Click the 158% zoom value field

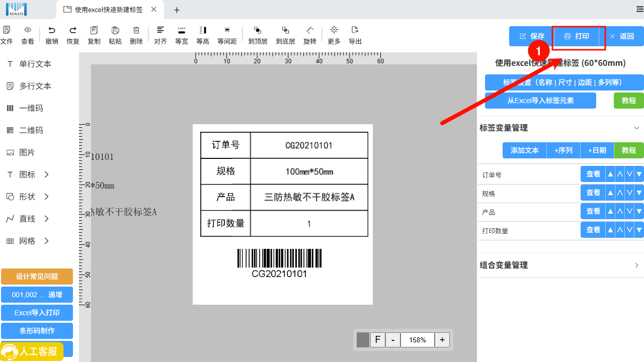click(x=418, y=340)
